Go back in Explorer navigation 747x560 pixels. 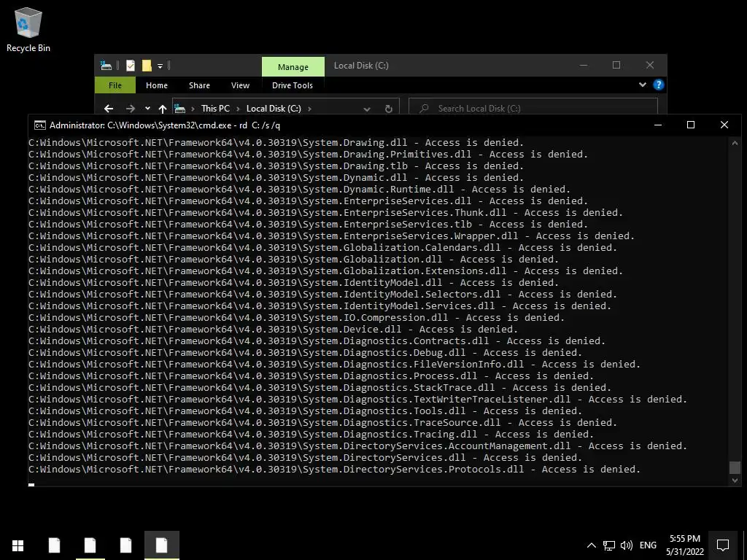click(x=109, y=109)
